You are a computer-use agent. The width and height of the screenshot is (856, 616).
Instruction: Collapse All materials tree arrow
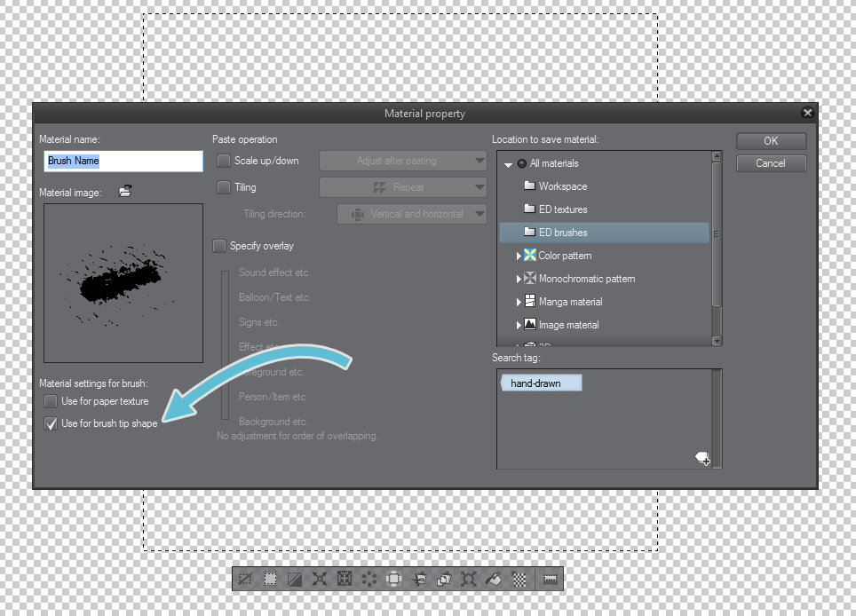point(508,164)
